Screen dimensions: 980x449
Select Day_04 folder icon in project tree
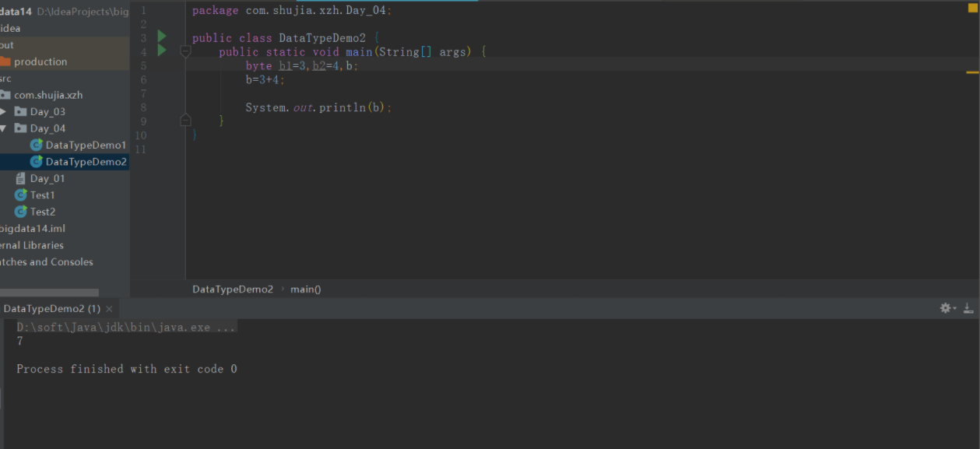coord(21,128)
